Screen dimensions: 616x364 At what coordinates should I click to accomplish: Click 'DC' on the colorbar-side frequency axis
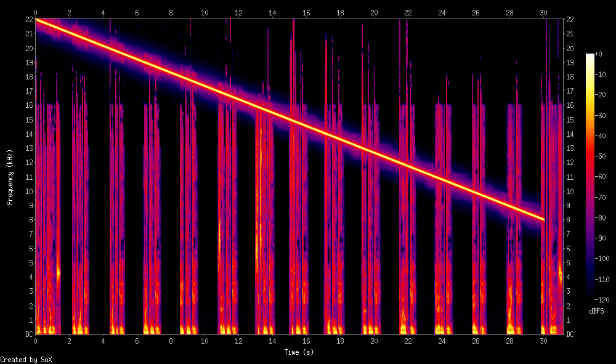click(x=570, y=334)
